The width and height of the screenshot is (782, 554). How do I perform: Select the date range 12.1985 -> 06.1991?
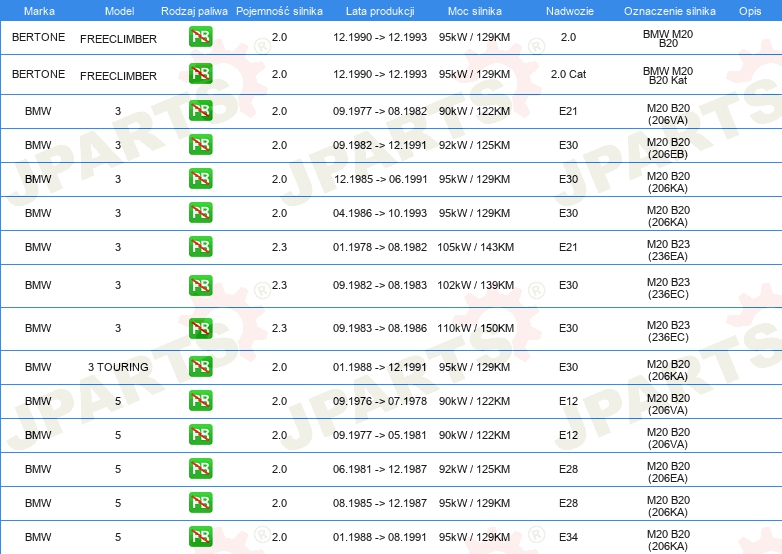tap(380, 179)
